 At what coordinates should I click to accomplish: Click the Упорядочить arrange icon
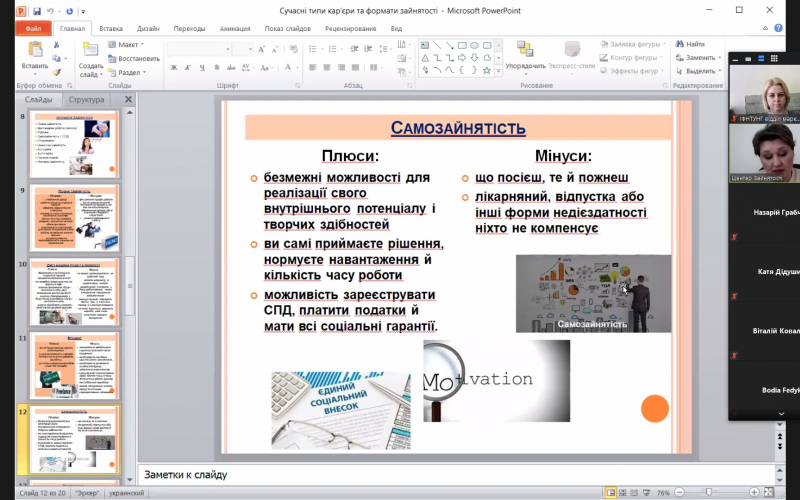(525, 49)
